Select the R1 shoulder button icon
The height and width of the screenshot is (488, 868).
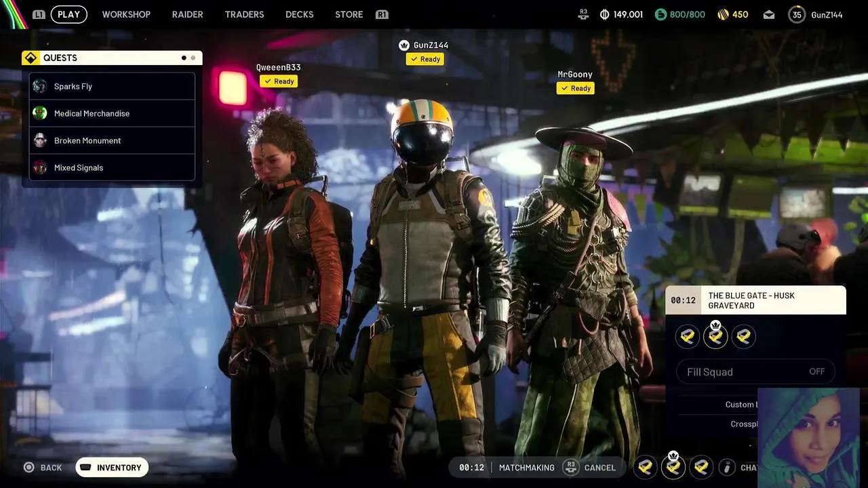coord(382,14)
